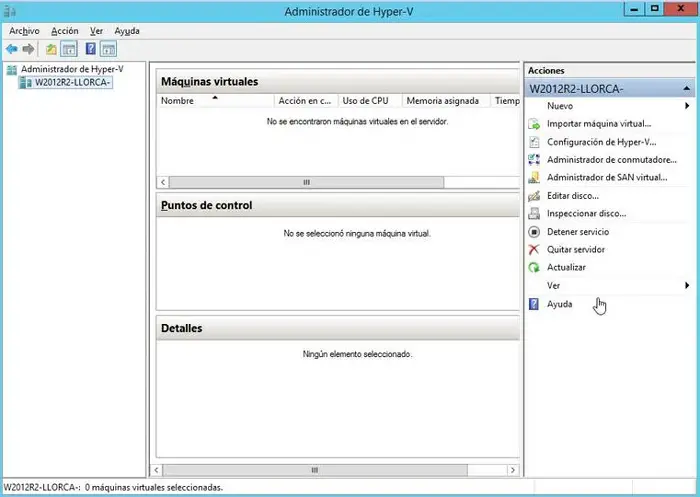Click the Importar máquina virtual icon
This screenshot has height=497, width=700.
pos(534,124)
